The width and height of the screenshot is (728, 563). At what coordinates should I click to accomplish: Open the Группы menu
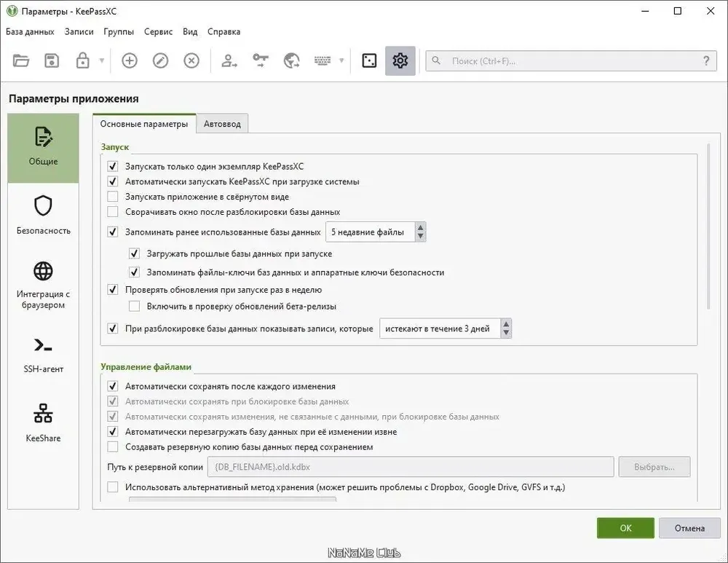(x=119, y=31)
